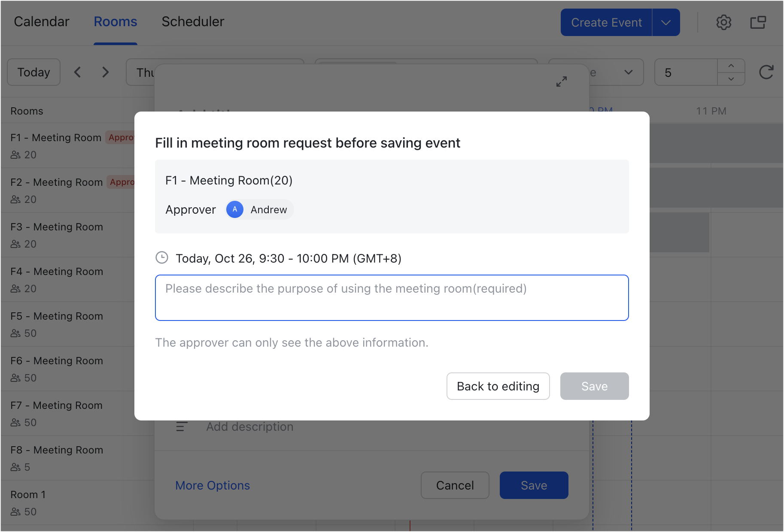Switch to the Calendar tab
Screen dimensions: 784x532
tap(42, 21)
